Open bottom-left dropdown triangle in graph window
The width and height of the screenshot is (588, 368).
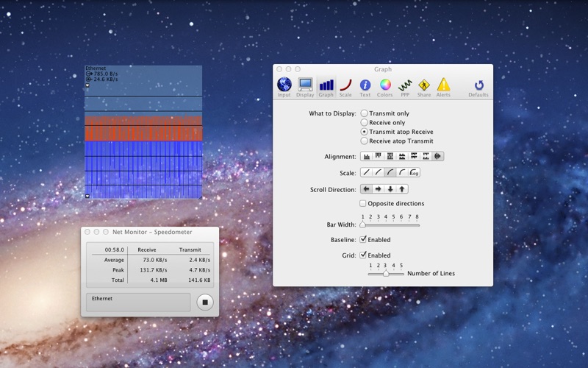point(87,196)
